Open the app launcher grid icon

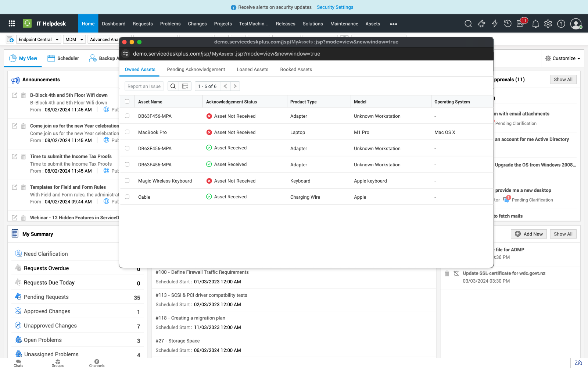coord(12,24)
